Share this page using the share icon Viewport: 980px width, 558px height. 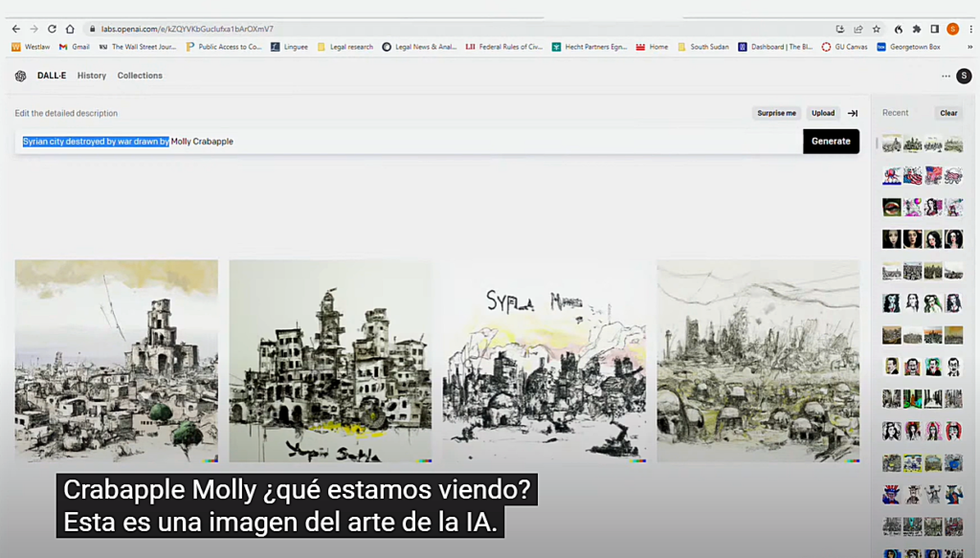pyautogui.click(x=858, y=29)
